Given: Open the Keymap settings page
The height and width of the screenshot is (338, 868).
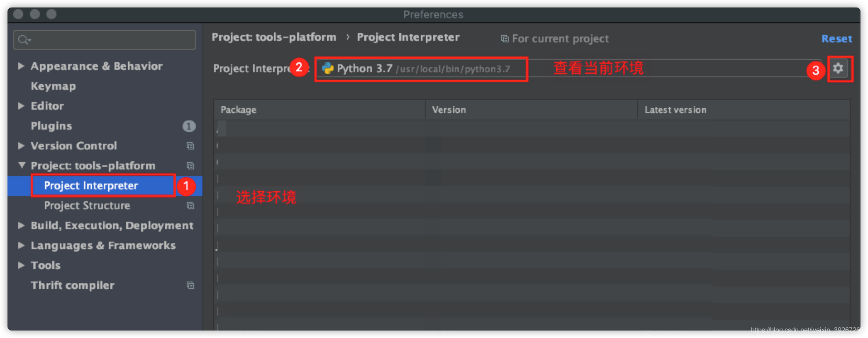Looking at the screenshot, I should (x=53, y=86).
